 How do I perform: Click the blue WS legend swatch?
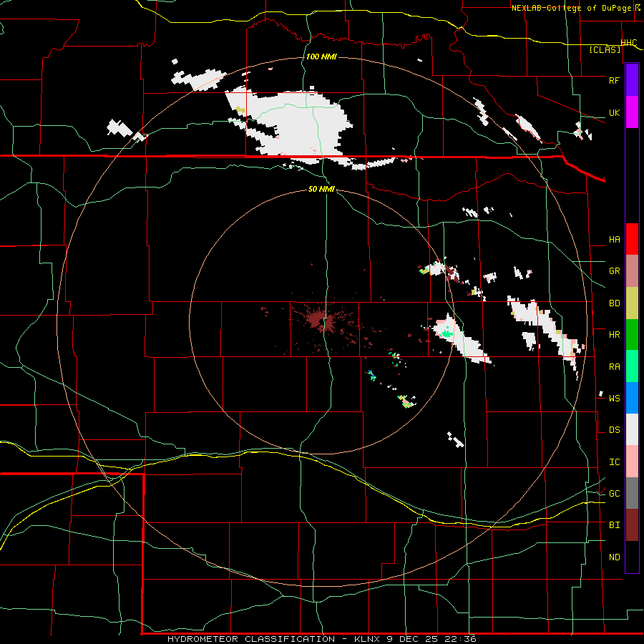(632, 398)
